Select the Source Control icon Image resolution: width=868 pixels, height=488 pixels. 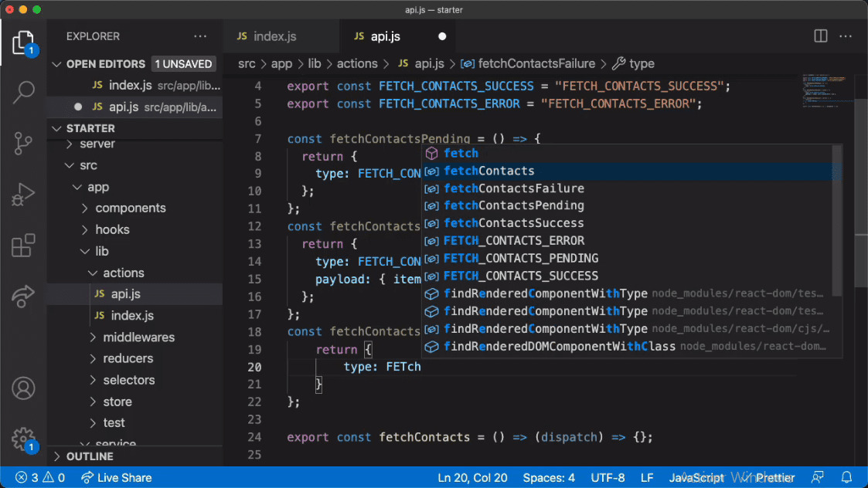coord(23,143)
